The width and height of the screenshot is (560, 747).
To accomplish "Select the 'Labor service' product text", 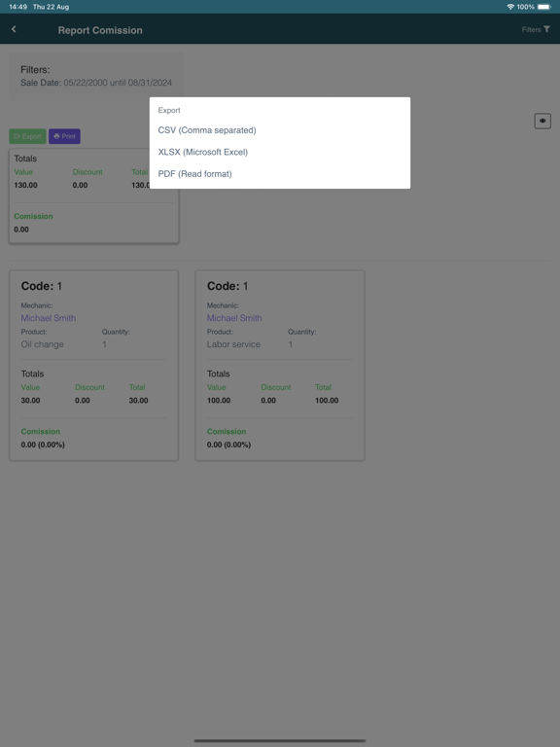I will click(x=233, y=344).
